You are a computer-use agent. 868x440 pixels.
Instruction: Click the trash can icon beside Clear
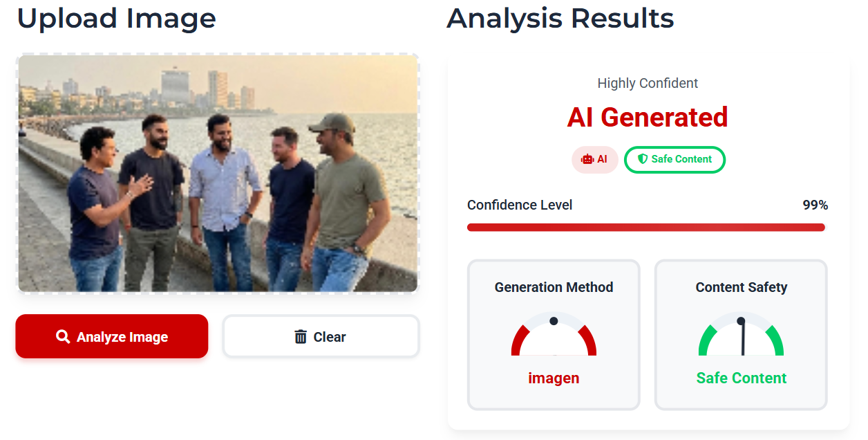pos(301,337)
